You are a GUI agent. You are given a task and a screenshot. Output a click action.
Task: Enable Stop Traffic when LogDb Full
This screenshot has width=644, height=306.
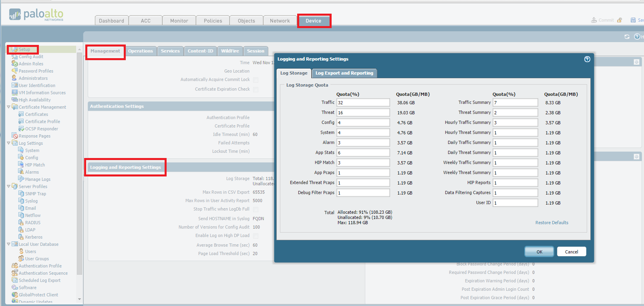[x=256, y=209]
